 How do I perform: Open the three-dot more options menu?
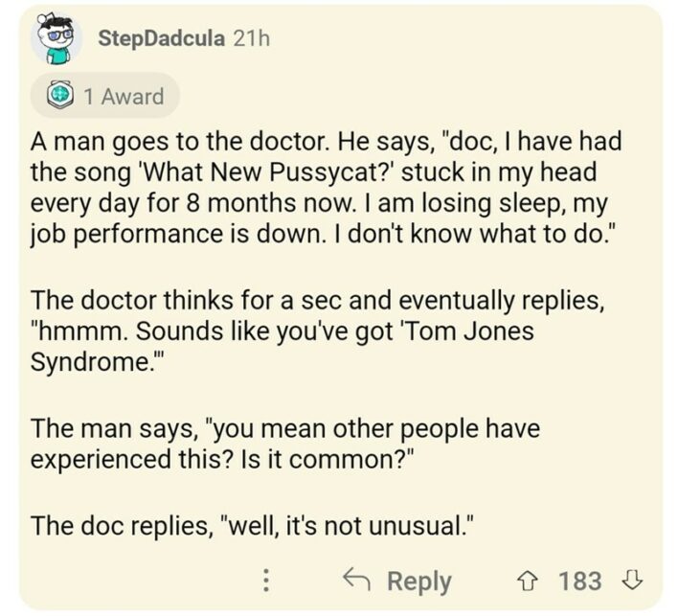267,581
